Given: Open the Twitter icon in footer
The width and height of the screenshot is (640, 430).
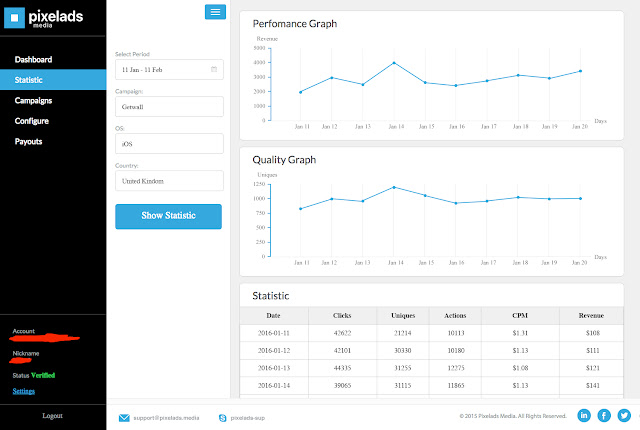Looking at the screenshot, I should coord(624,415).
